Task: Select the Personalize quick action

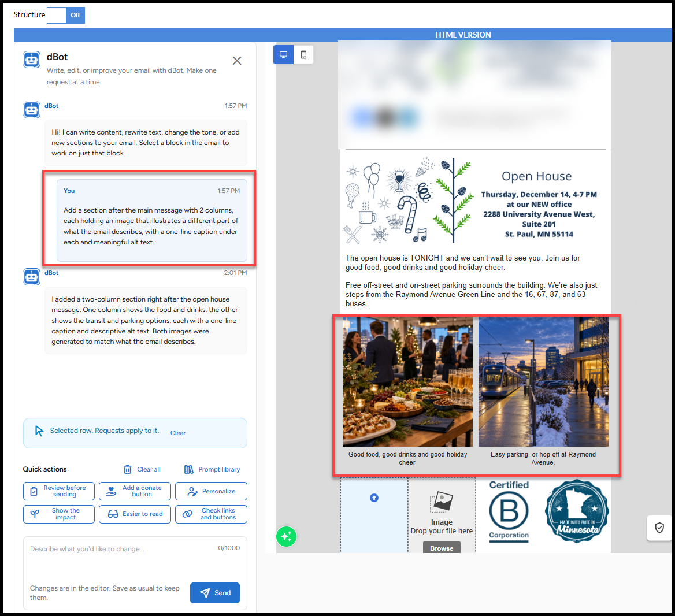Action: pyautogui.click(x=211, y=491)
